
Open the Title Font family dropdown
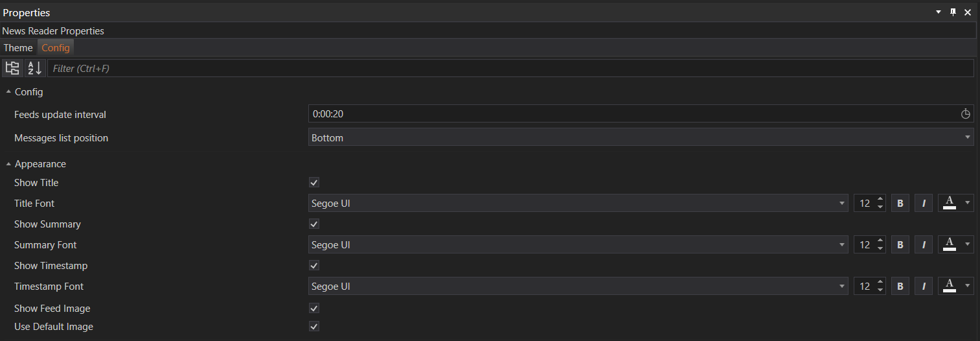578,204
